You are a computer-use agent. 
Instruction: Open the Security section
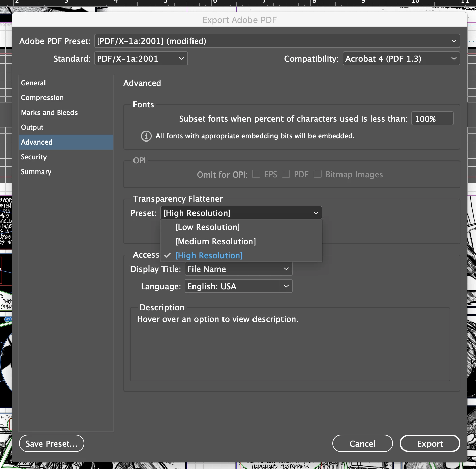[x=66, y=157]
